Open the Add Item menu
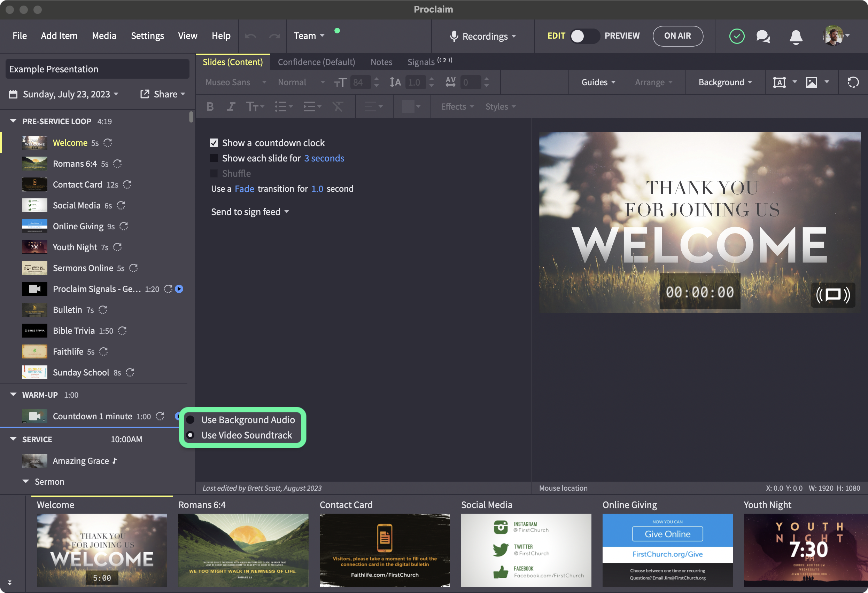868x593 pixels. (59, 36)
